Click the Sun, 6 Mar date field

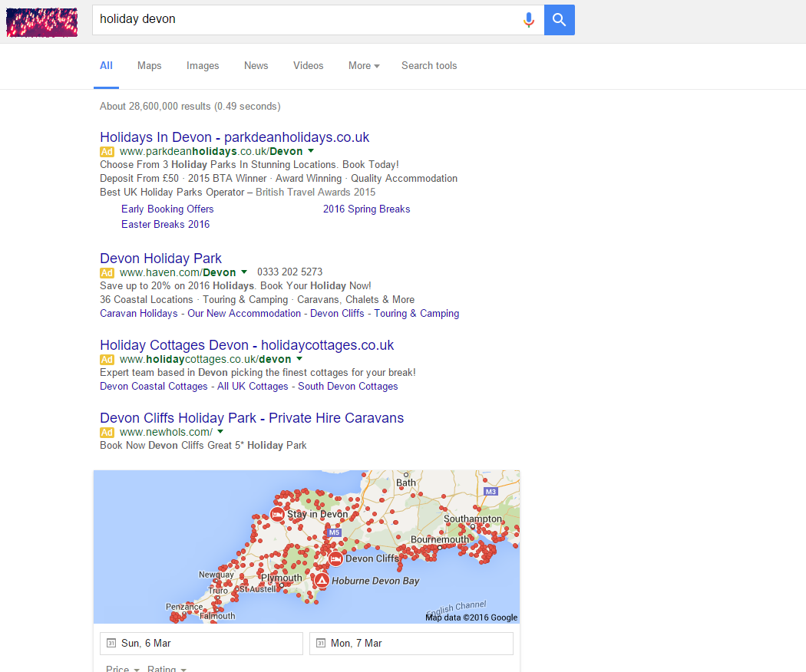point(201,643)
